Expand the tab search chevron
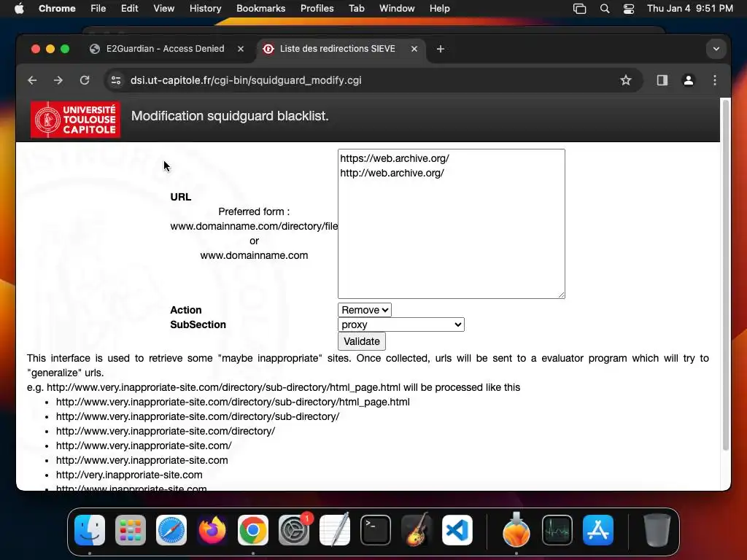Screen dimensions: 747x560 click(716, 49)
